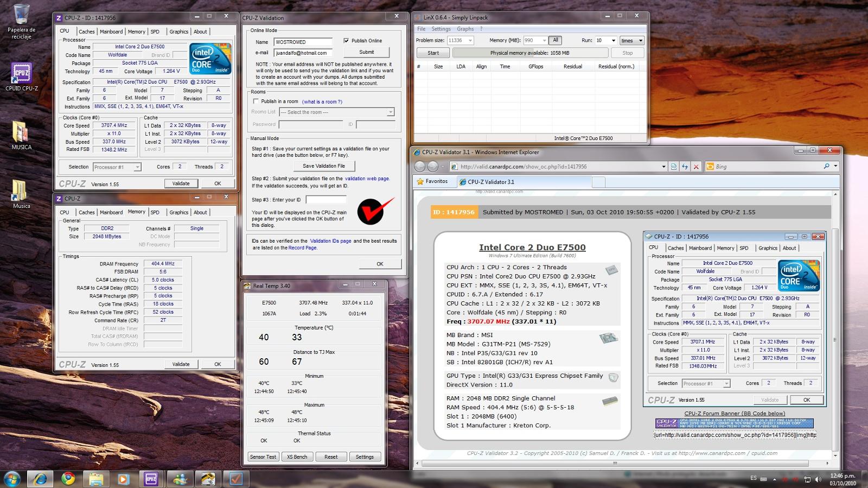Launch Google Chrome from the taskbar

pos(68,479)
